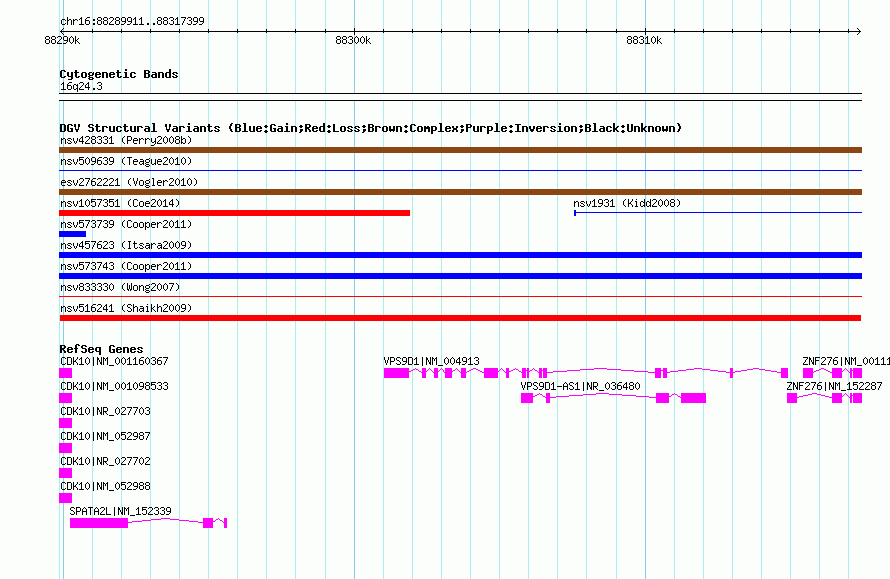
Task: Click the CDK10|NR_027703 gene label
Action: [105, 411]
